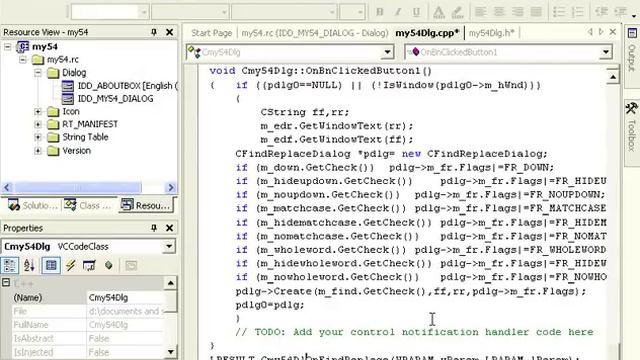The width and height of the screenshot is (640, 360).
Task: Switch to the my54Dlg.h tab
Action: pyautogui.click(x=491, y=33)
